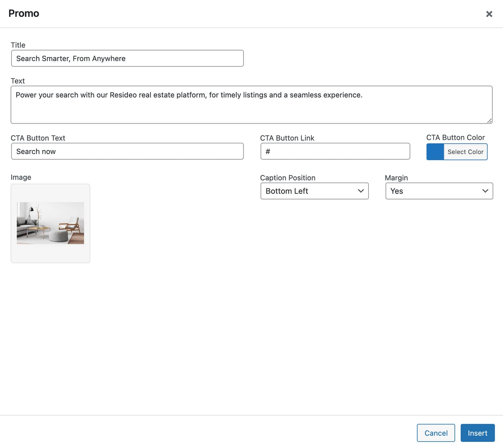Viewport: 503px width, 448px height.
Task: Click the "Caption Position" label
Action: [x=287, y=178]
